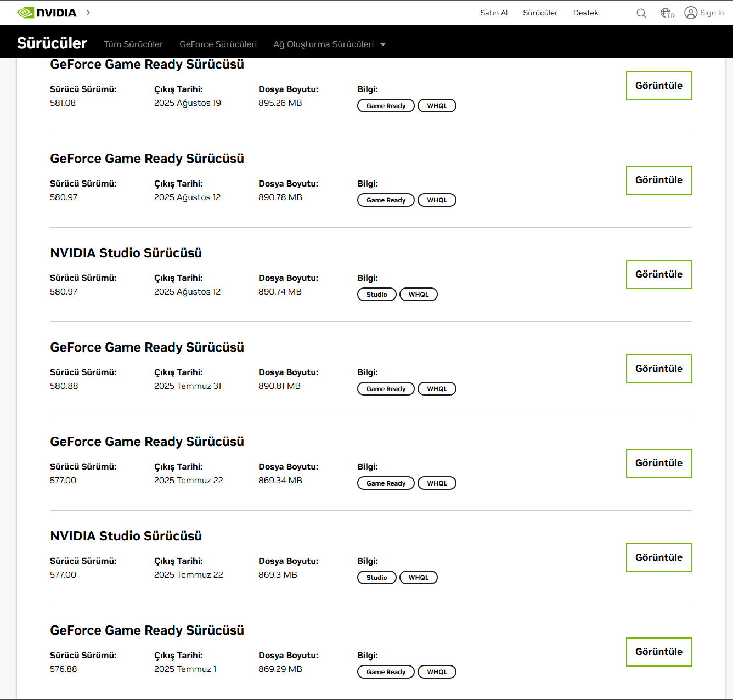Click file size 869.3 MB

pos(278,575)
